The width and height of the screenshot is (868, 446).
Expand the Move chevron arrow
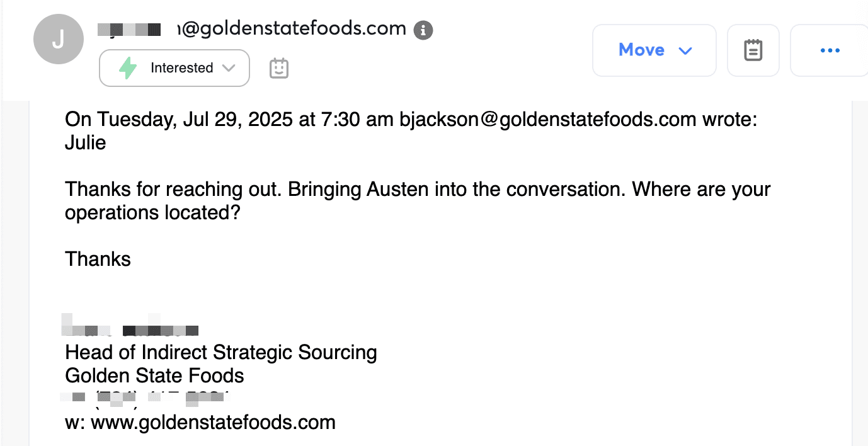[685, 50]
